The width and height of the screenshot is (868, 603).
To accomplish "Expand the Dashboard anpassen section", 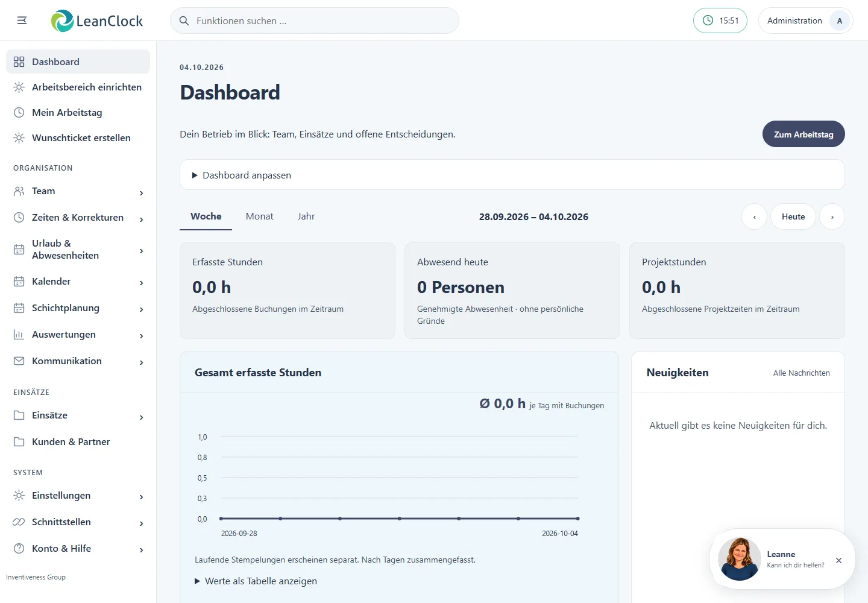I will click(512, 175).
